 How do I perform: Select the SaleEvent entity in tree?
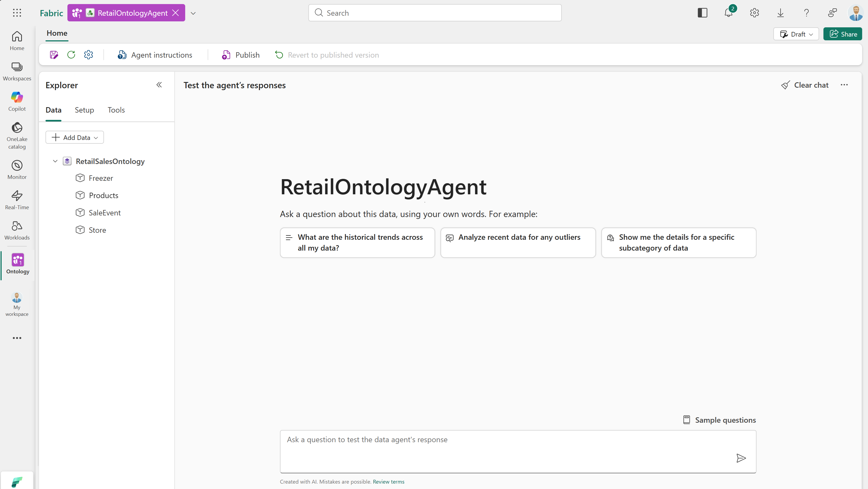pos(105,213)
